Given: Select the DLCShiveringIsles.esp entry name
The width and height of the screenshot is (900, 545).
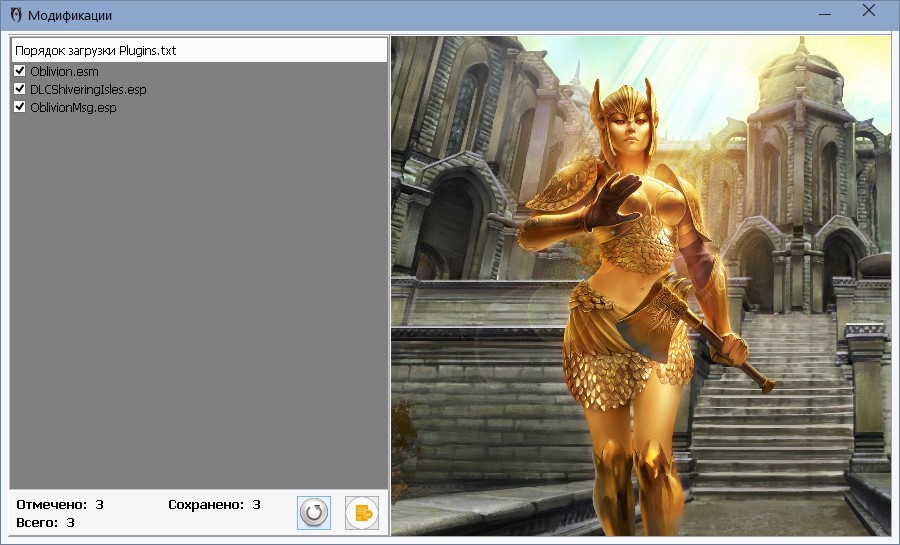Looking at the screenshot, I should 88,90.
